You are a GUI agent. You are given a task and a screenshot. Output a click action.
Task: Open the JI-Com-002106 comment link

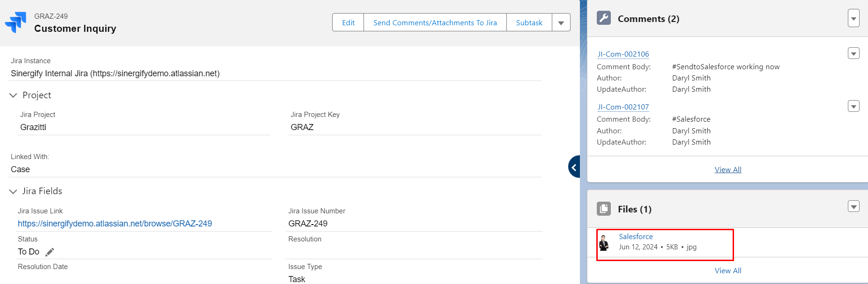click(623, 54)
